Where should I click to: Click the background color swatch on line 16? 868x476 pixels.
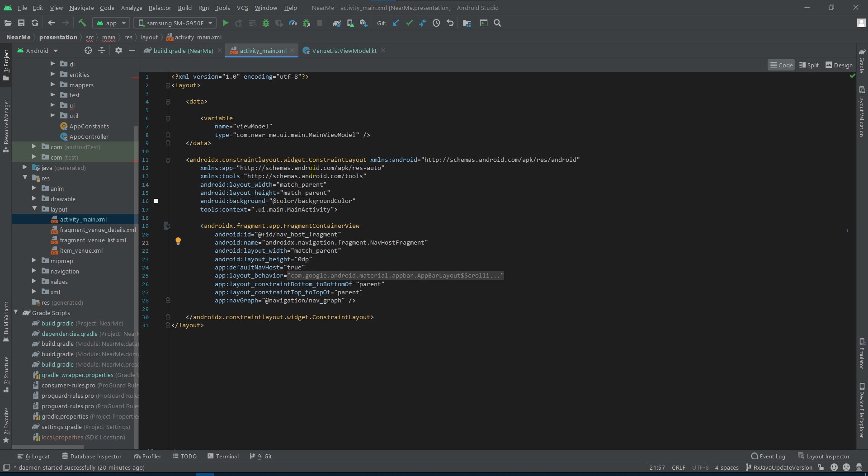[x=156, y=201]
